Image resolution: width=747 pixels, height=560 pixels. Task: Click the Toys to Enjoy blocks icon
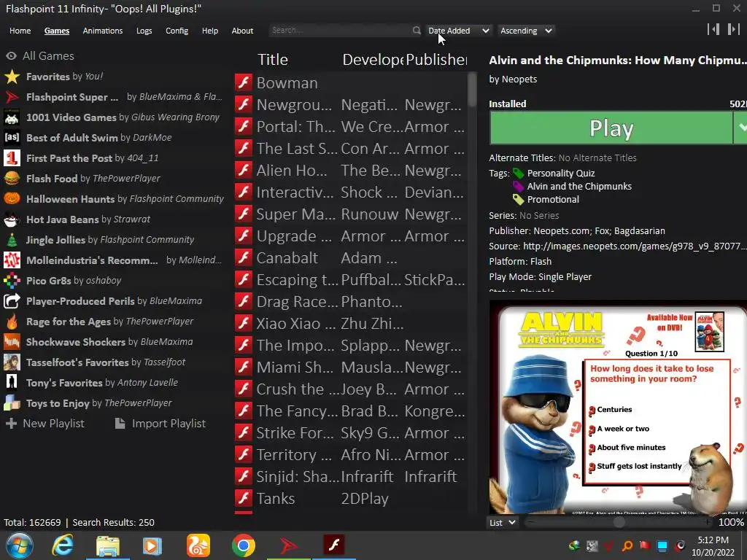point(12,402)
